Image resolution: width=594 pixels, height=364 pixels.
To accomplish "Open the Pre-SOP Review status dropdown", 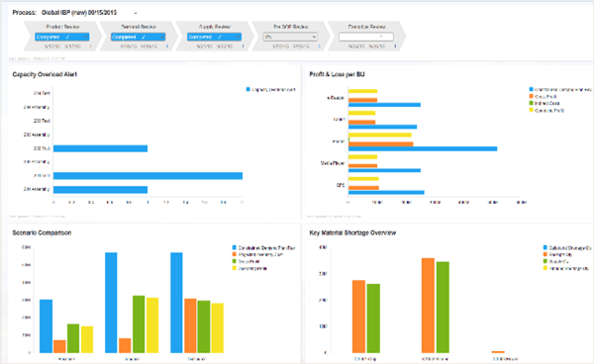I will coord(290,37).
